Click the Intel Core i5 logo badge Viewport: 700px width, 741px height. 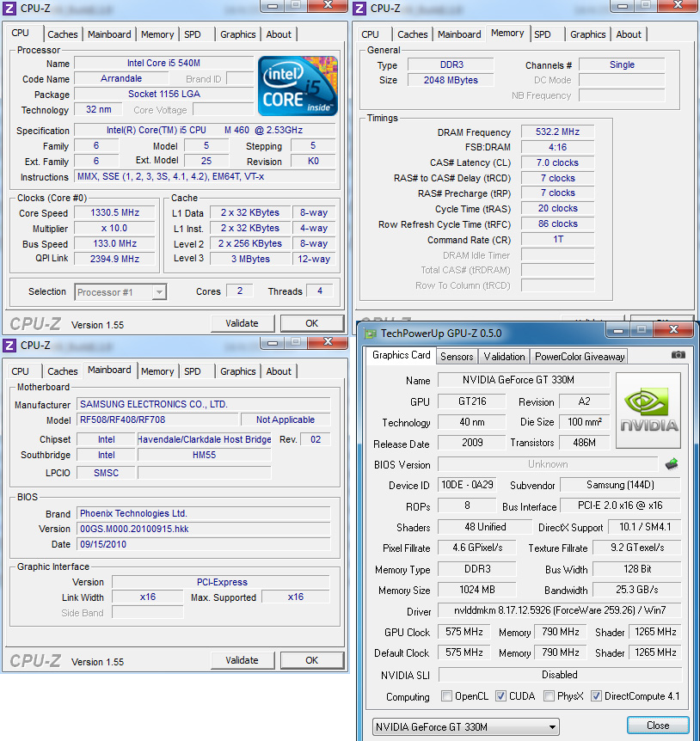point(298,86)
